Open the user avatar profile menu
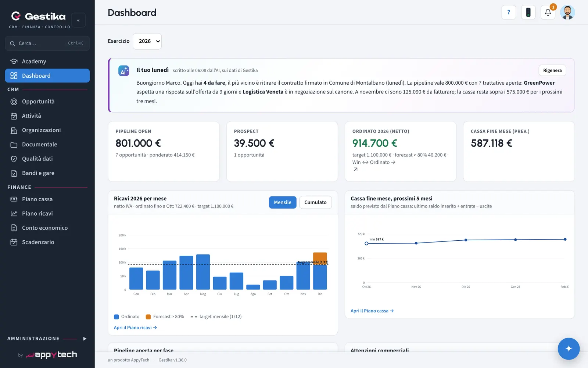Image resolution: width=588 pixels, height=368 pixels. (x=567, y=12)
